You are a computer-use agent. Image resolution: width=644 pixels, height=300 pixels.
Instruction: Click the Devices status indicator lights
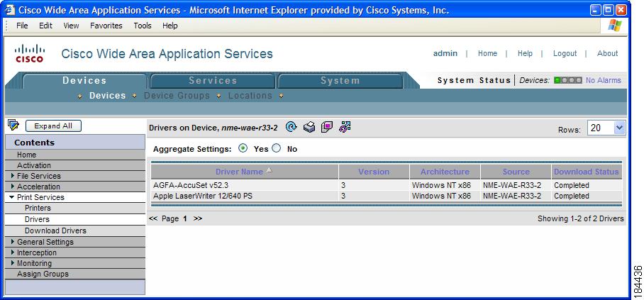pos(568,80)
